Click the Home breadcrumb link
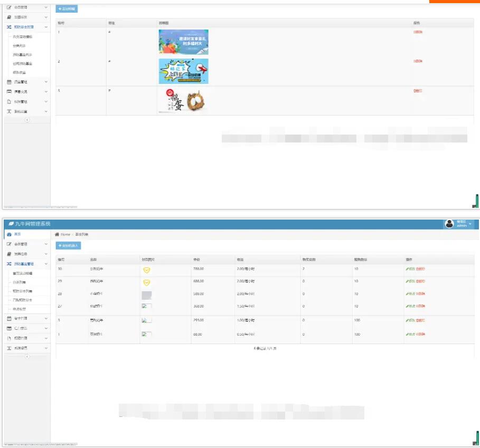The image size is (480, 448). pos(65,234)
